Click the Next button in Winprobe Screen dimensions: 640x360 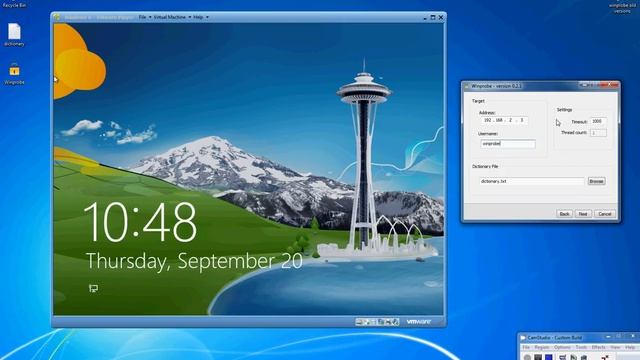tap(583, 214)
